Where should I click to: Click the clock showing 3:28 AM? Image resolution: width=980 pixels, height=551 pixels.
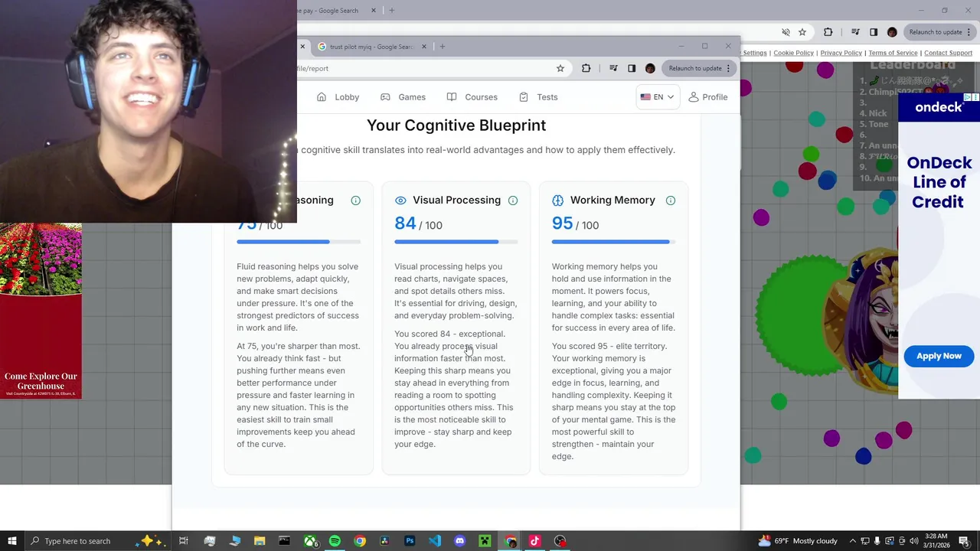(936, 541)
